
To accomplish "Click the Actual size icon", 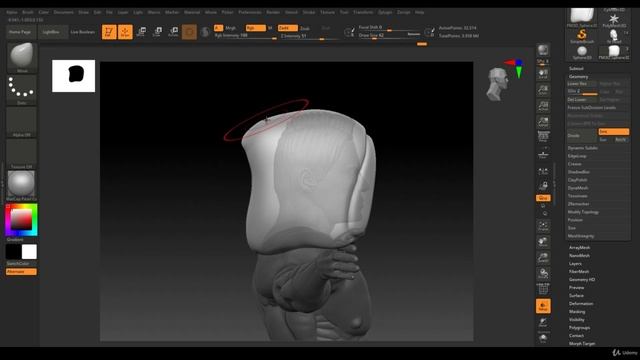I will point(543,106).
